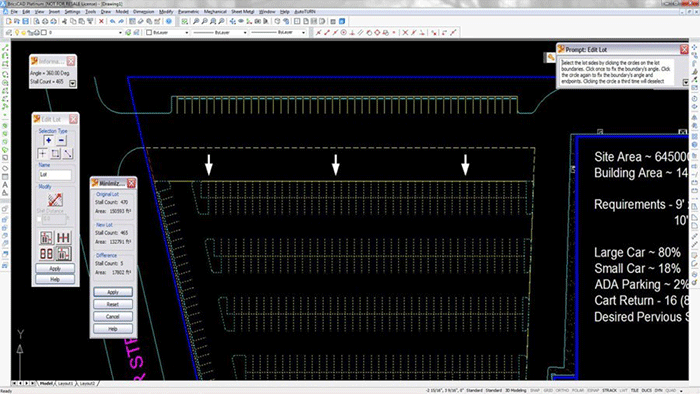Image resolution: width=700 pixels, height=394 pixels.
Task: Tick the Stall Distance checkbox
Action: click(39, 219)
